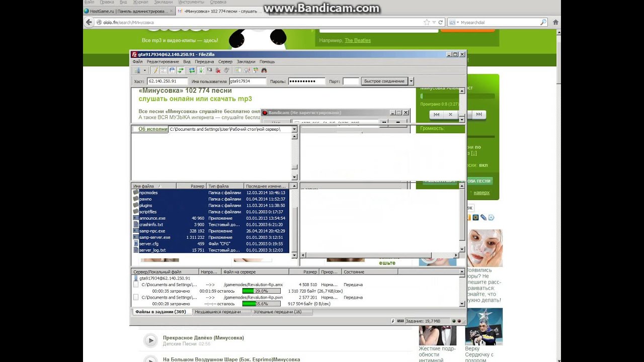Toggle checkbox for Revalution-Rp.amx transfer
The width and height of the screenshot is (644, 362).
click(x=136, y=285)
